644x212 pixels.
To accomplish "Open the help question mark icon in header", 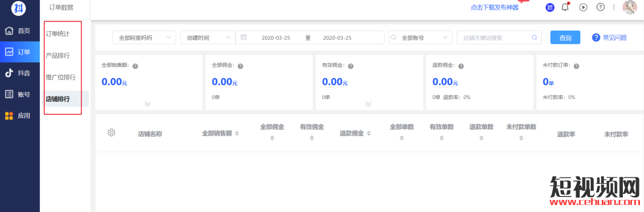I will 600,7.
